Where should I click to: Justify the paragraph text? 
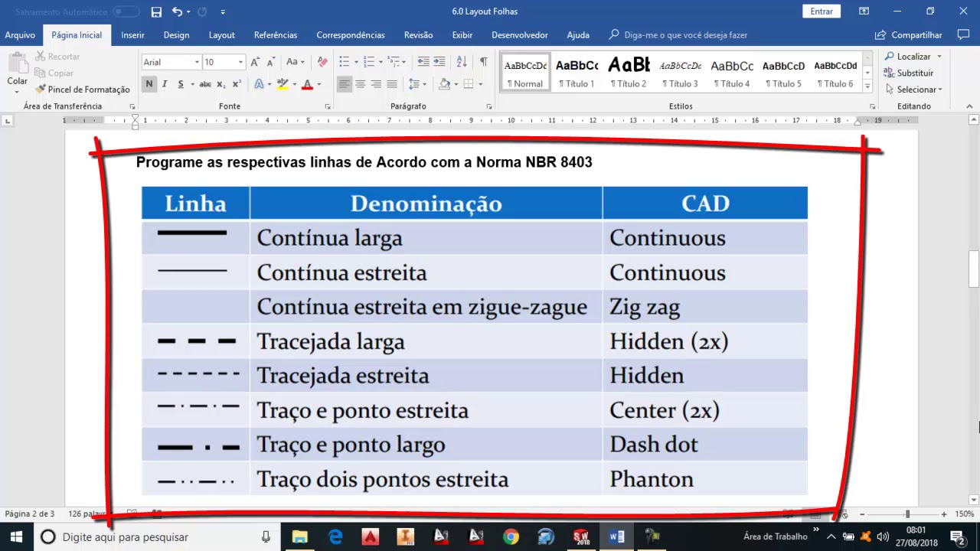(x=392, y=84)
